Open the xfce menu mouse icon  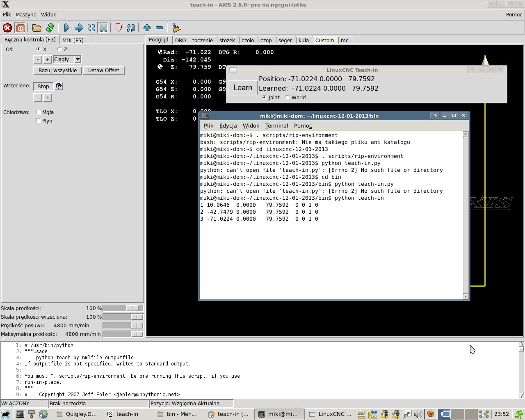point(6,414)
